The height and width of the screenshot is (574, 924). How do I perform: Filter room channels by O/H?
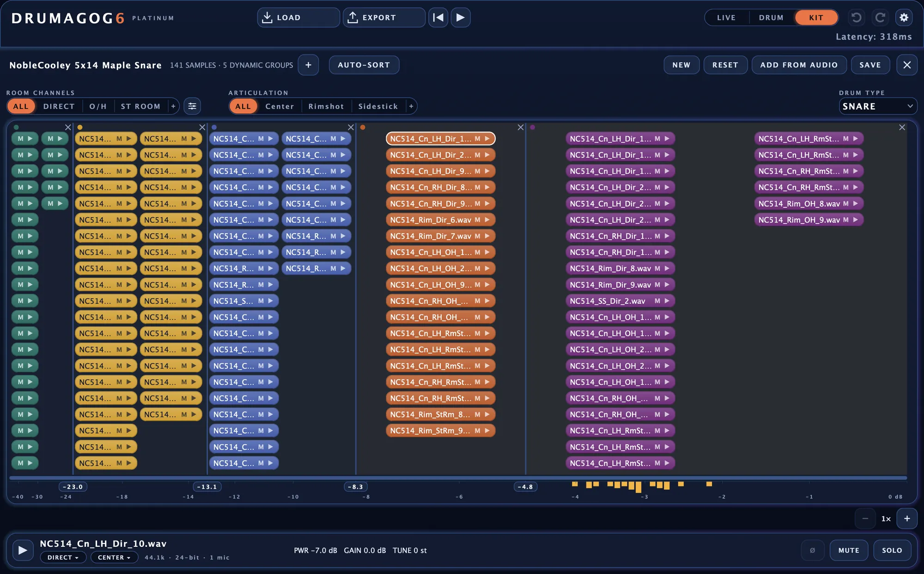pyautogui.click(x=98, y=106)
